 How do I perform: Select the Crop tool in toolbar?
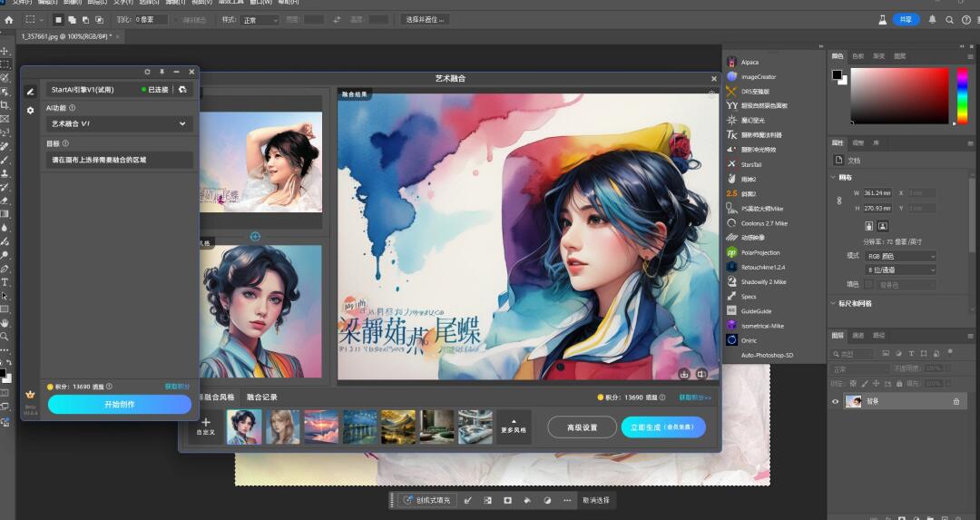5,105
